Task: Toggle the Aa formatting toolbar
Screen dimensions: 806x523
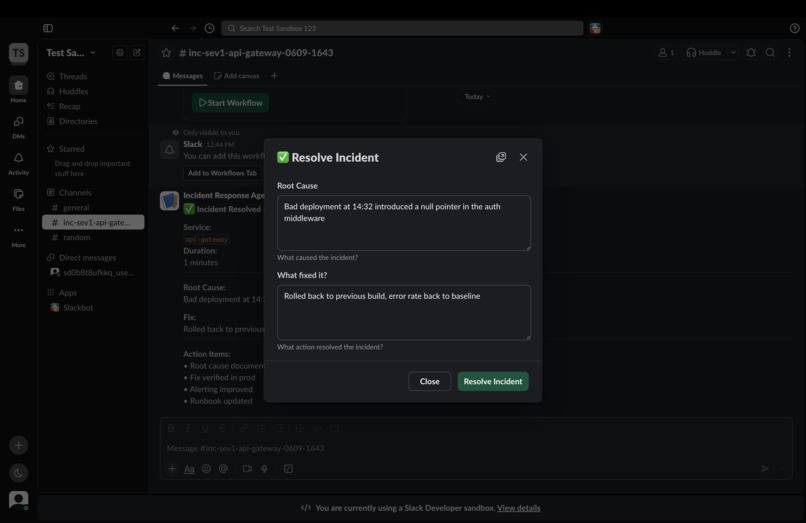Action: [189, 468]
